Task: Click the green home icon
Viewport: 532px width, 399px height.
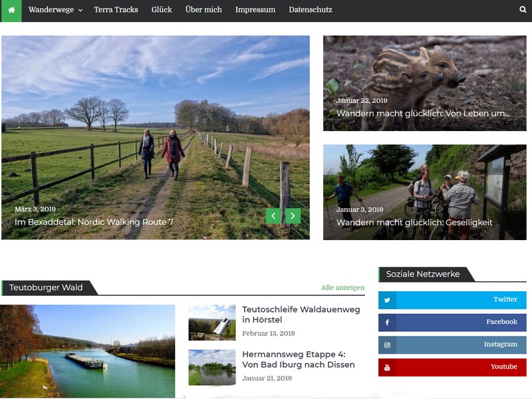Action: [x=11, y=10]
